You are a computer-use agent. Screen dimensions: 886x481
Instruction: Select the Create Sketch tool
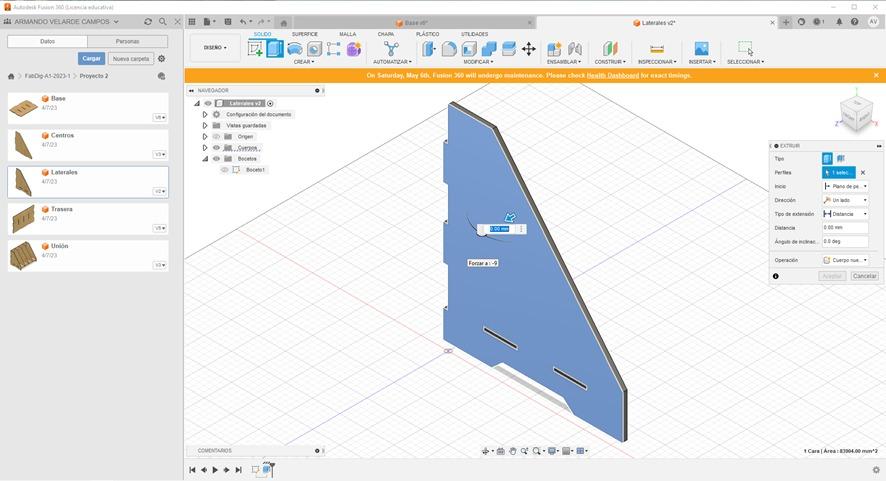255,49
